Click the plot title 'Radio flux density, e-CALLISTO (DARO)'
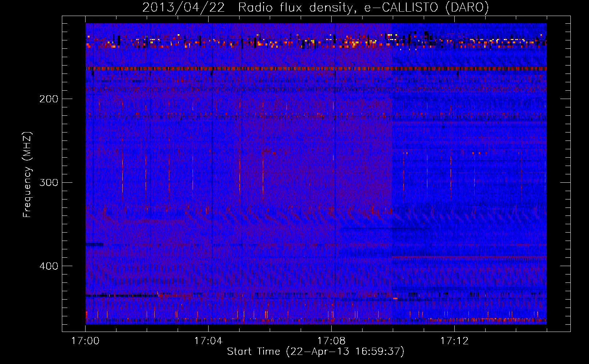The height and width of the screenshot is (364, 589). click(x=363, y=8)
